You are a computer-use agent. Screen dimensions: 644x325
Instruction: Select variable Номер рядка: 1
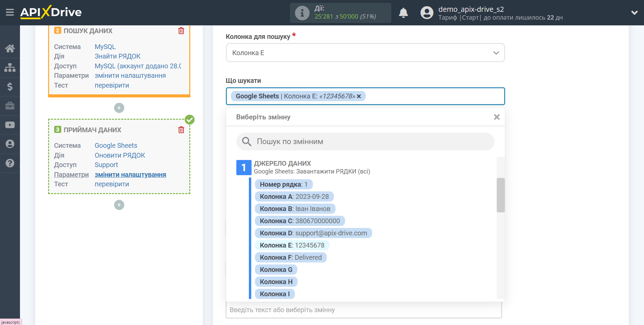pos(283,184)
